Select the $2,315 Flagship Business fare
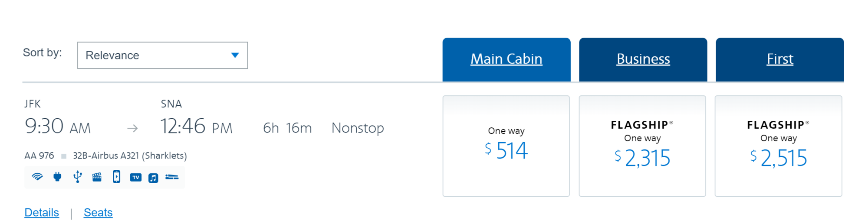 pyautogui.click(x=642, y=146)
